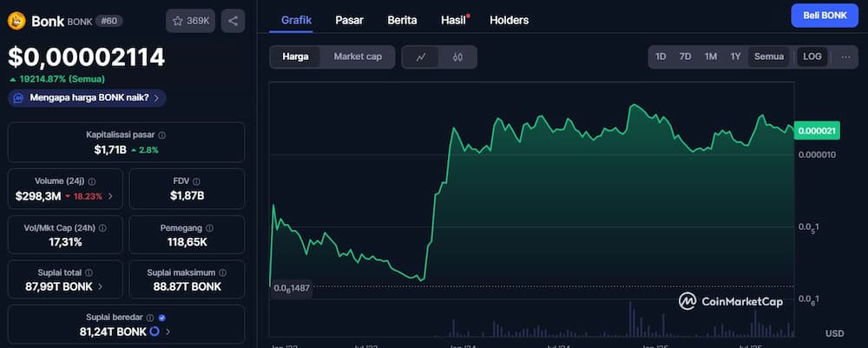Click the 0.0₆1487 starting price label
The height and width of the screenshot is (348, 868).
click(291, 289)
